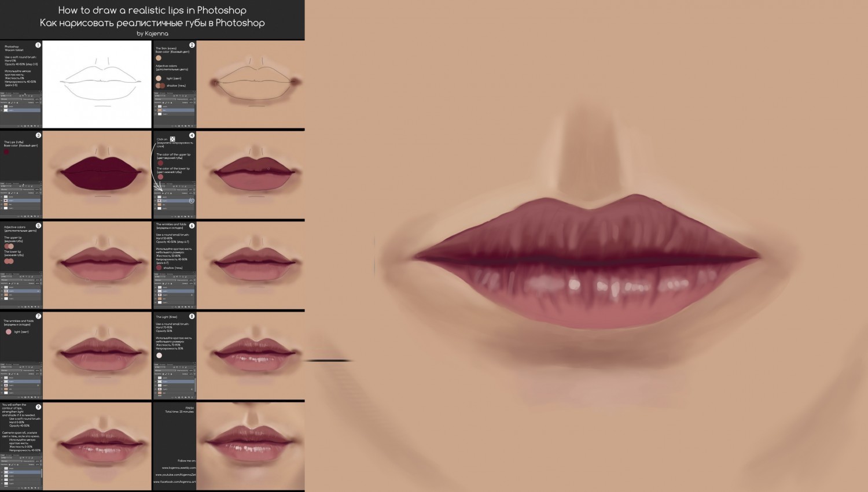Click 'The color of the upper lip' text
Viewport: 868px width, 492px height.
[x=174, y=155]
